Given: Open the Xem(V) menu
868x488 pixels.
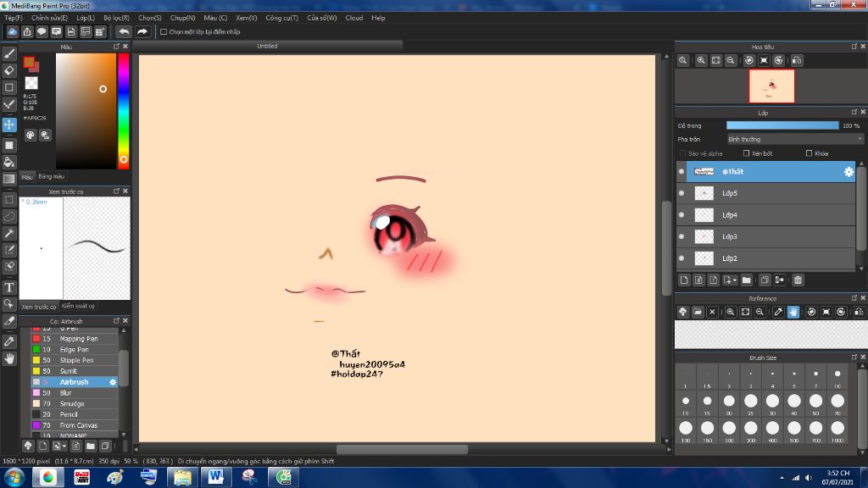Looking at the screenshot, I should (247, 18).
